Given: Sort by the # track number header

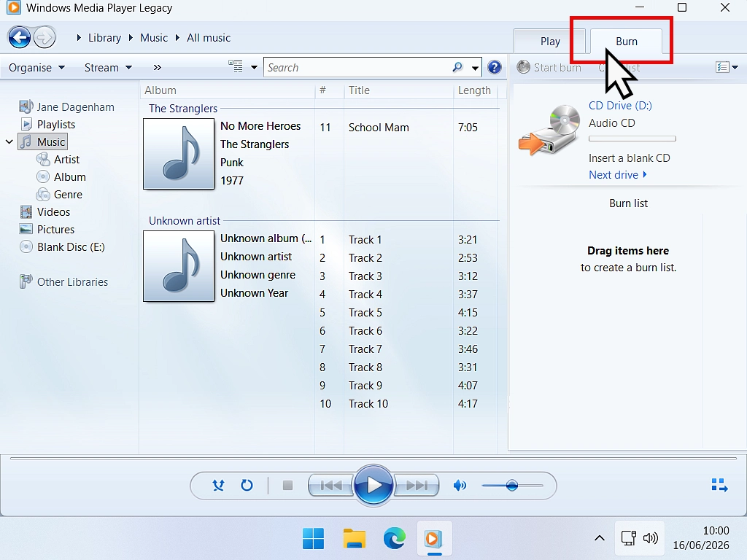Looking at the screenshot, I should (x=329, y=90).
